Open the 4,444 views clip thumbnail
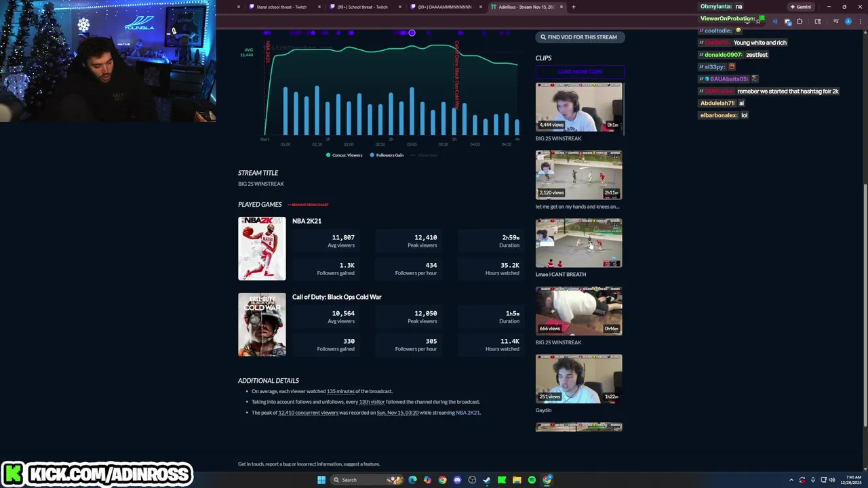This screenshot has height=488, width=868. tap(578, 106)
